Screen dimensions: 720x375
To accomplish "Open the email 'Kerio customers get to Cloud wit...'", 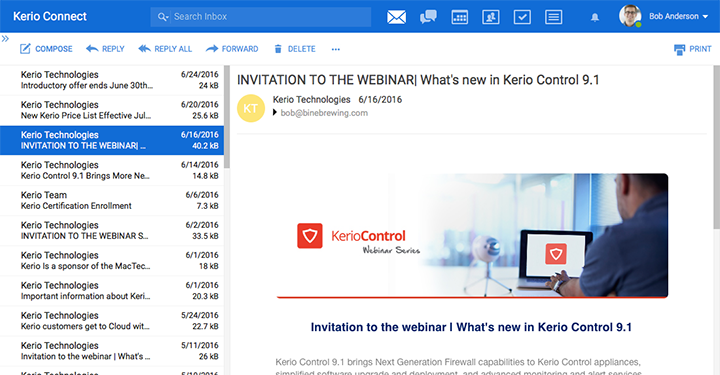I will point(112,321).
